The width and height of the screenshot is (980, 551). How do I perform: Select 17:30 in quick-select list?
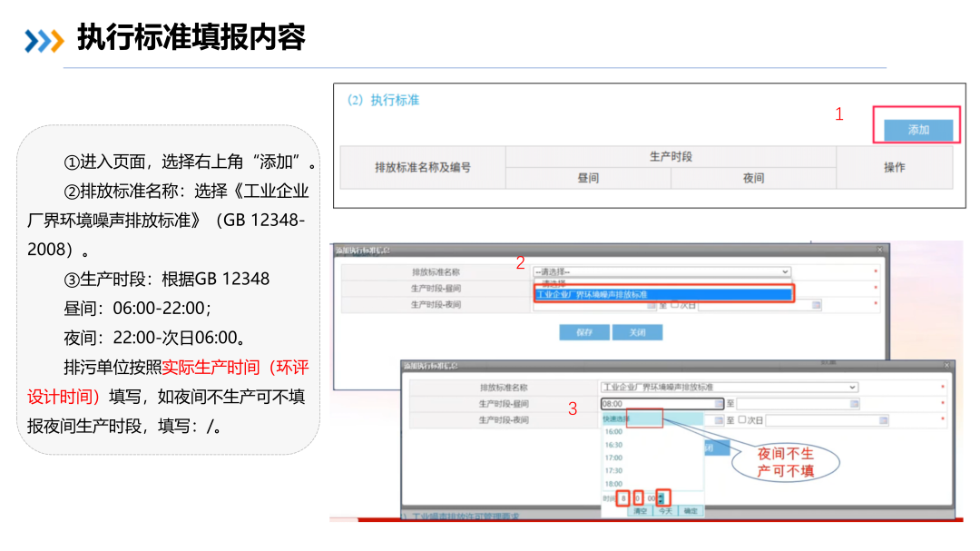(x=613, y=470)
